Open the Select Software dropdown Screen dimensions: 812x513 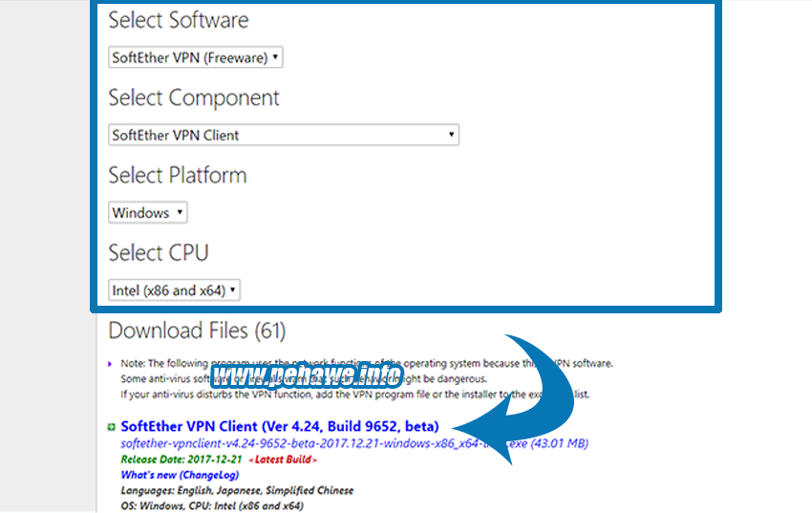pos(195,57)
